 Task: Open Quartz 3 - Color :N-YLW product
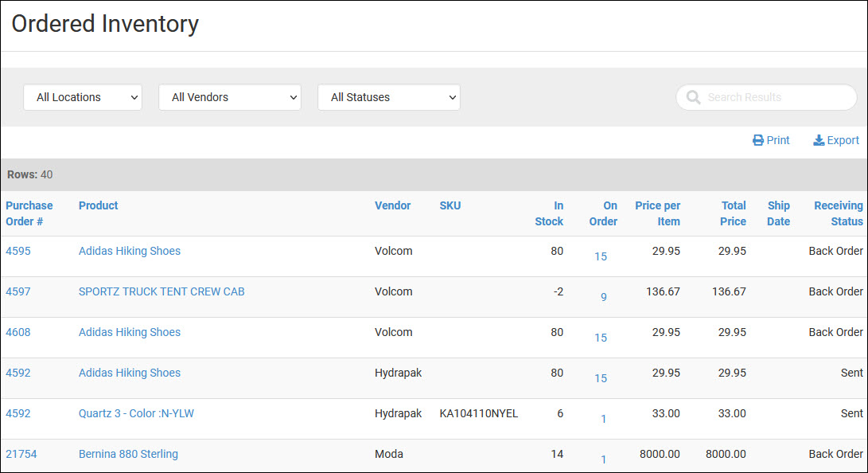click(x=136, y=413)
